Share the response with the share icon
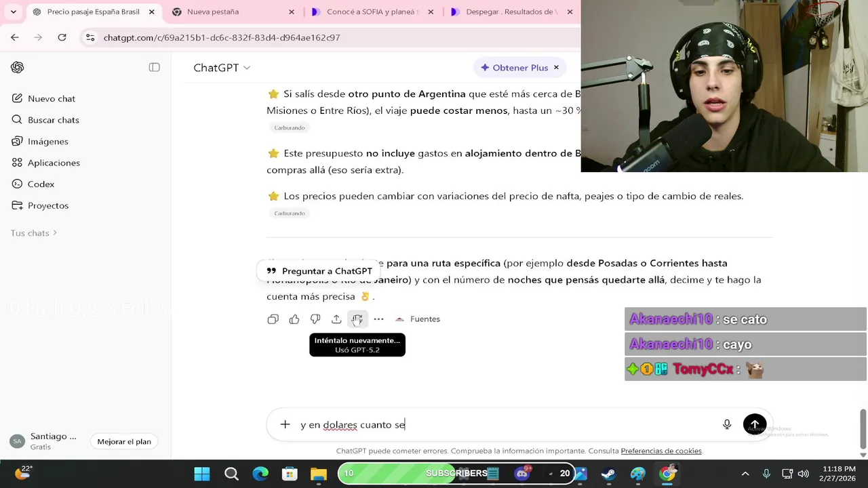868x488 pixels. point(336,319)
